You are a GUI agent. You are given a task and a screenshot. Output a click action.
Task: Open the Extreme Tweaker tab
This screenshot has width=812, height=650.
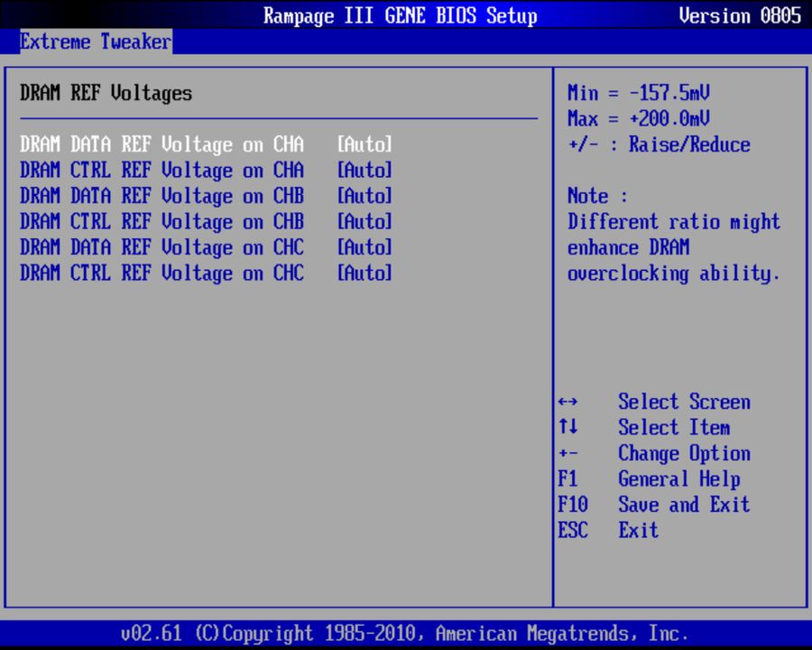point(96,42)
